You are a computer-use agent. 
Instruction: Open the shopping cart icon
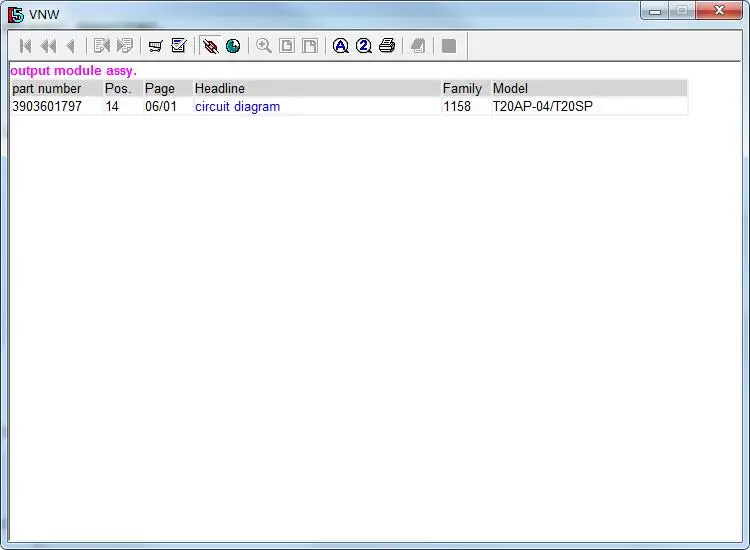tap(155, 46)
